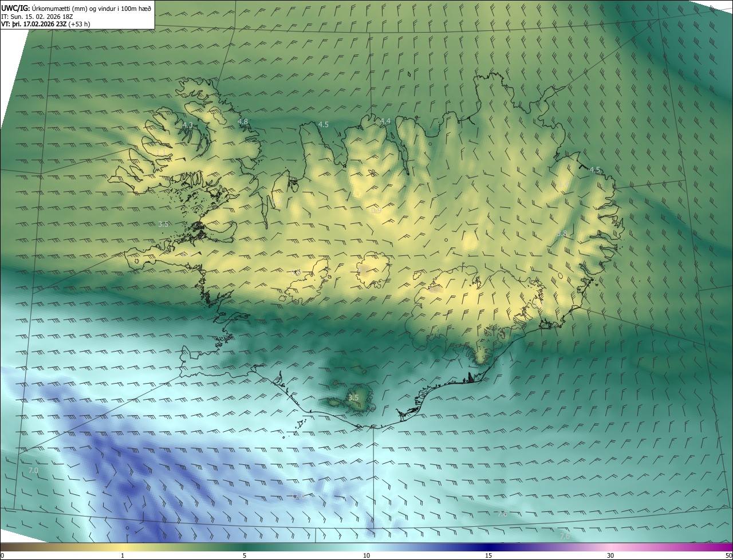Click the 1 tick on the color scale
Image resolution: width=733 pixels, height=560 pixels.
[x=123, y=555]
